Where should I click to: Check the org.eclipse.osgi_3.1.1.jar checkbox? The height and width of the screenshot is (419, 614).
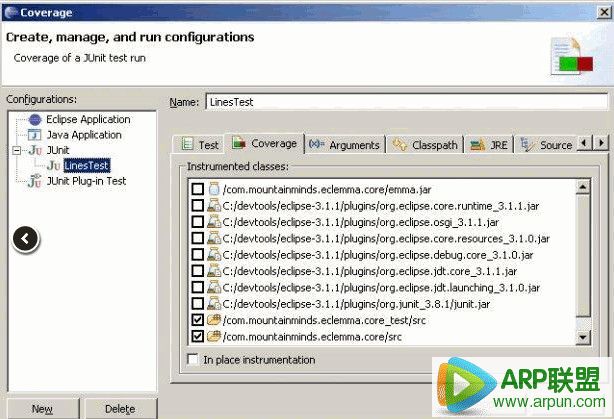pos(197,222)
